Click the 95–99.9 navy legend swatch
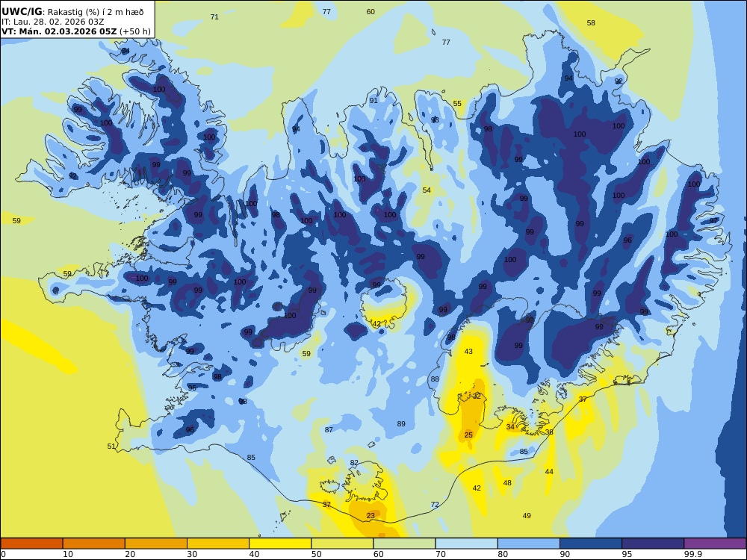 (653, 544)
